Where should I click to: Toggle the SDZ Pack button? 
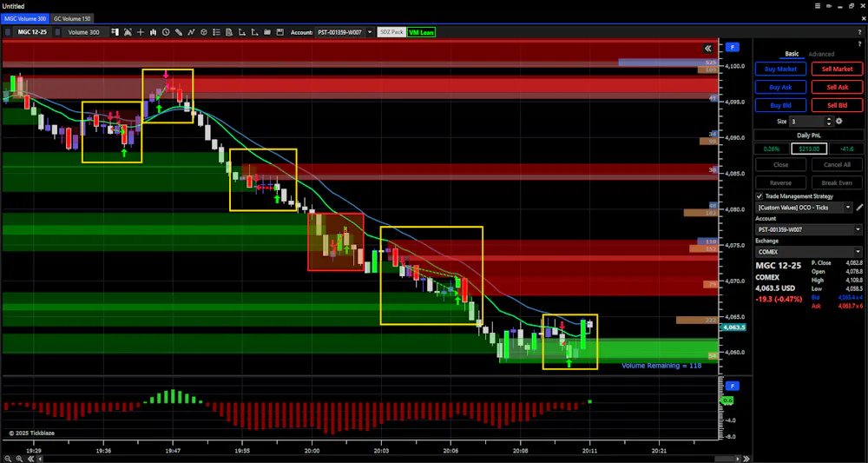(x=391, y=32)
